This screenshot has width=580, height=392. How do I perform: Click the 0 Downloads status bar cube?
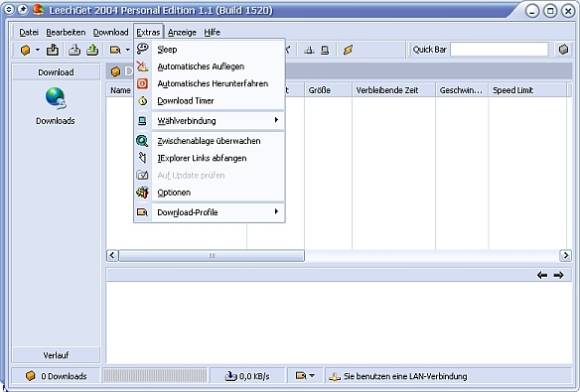pyautogui.click(x=30, y=376)
